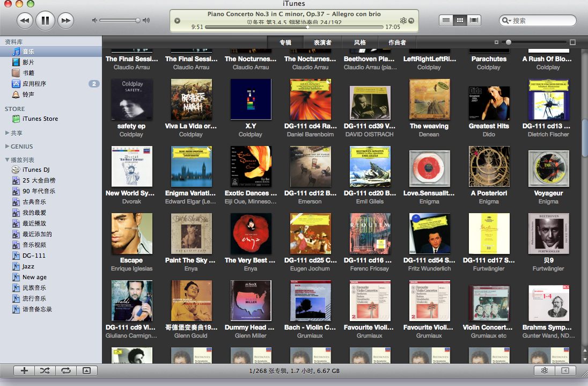Image resolution: width=588 pixels, height=386 pixels.
Task: Add a new playlist with plus button
Action: [x=24, y=370]
